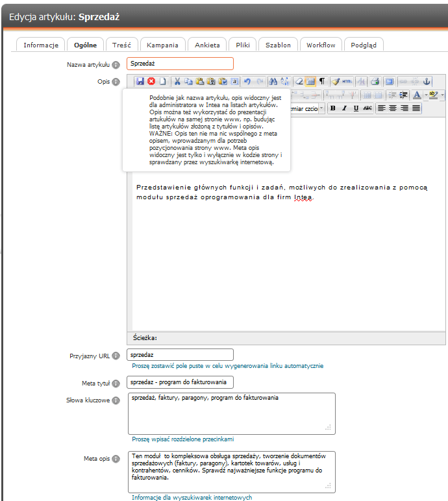Undo the last edit in the editor
This screenshot has width=448, height=501.
pos(248,81)
